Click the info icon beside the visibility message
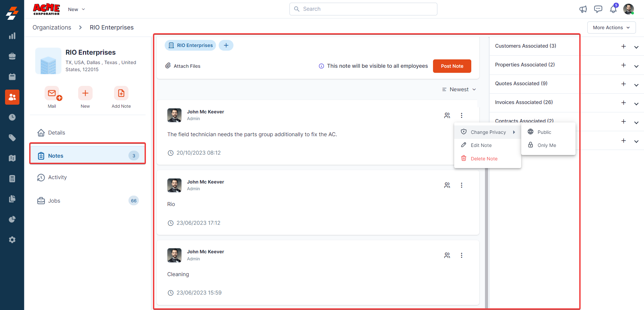 point(321,66)
